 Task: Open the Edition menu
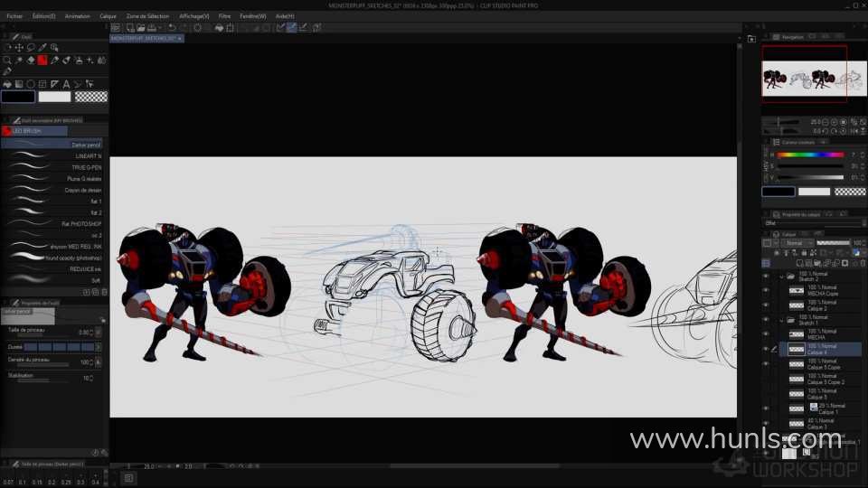click(x=43, y=16)
